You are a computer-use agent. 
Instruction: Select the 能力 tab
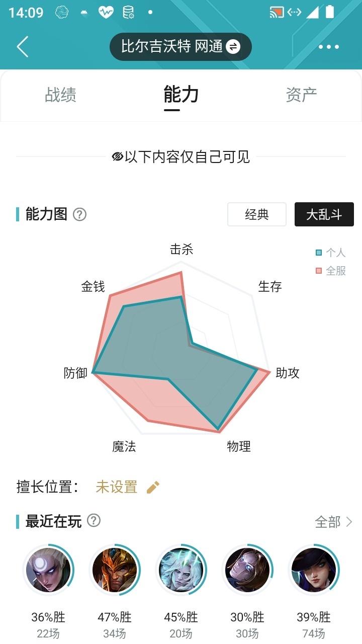181,95
